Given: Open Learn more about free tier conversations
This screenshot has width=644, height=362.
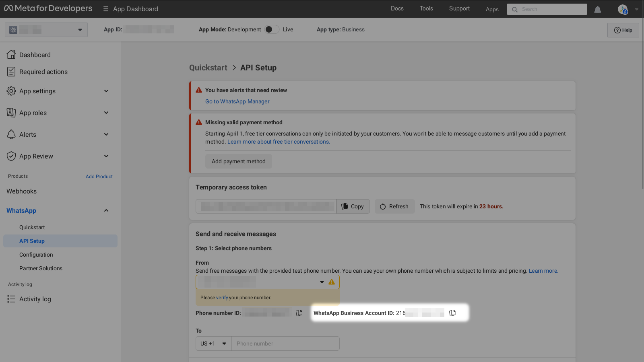Looking at the screenshot, I should point(279,142).
